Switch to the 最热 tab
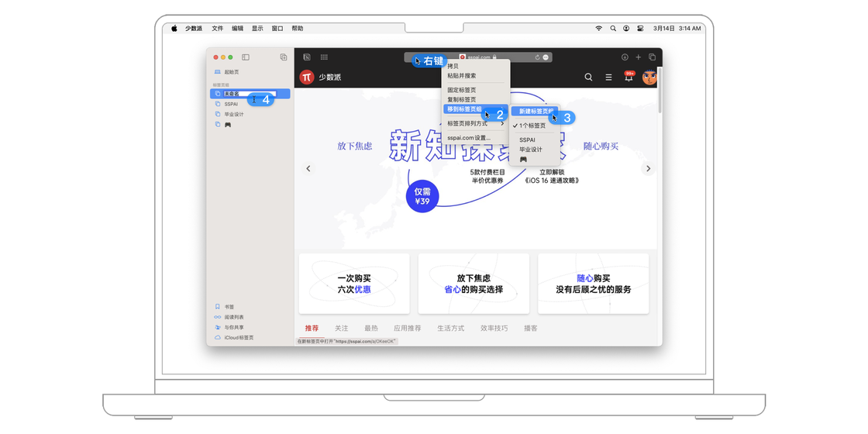Viewport: 868px width, 434px height. [371, 329]
